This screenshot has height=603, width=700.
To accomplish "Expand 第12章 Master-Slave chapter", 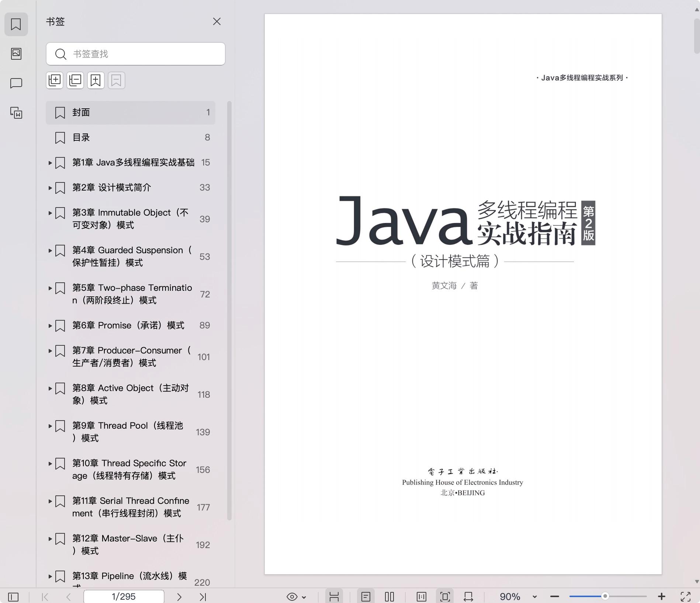I will pyautogui.click(x=50, y=538).
